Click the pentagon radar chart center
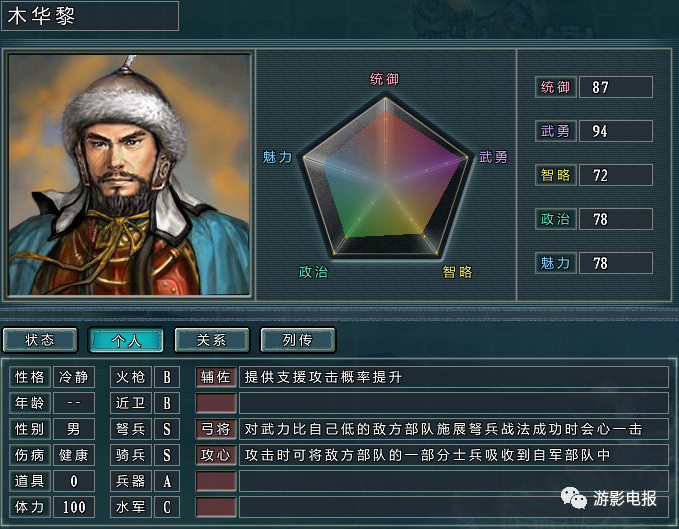Viewport: 679px width, 529px height. pyautogui.click(x=385, y=184)
